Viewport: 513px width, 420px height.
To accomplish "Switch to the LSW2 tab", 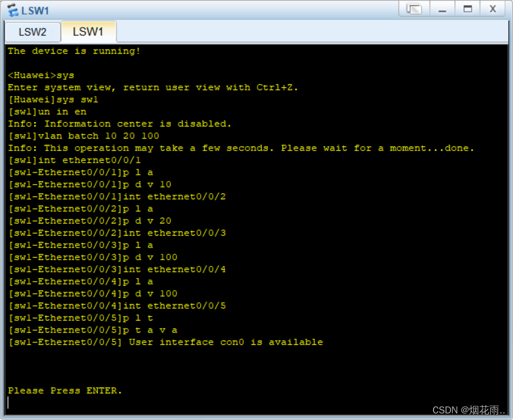I will [x=32, y=32].
